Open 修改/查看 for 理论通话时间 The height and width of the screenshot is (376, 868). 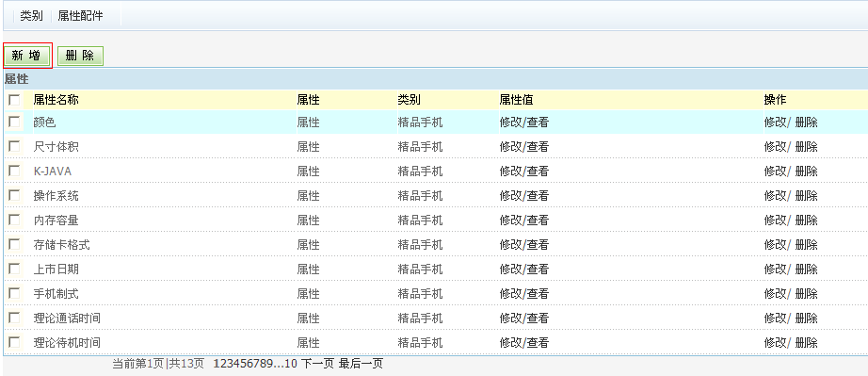click(523, 319)
